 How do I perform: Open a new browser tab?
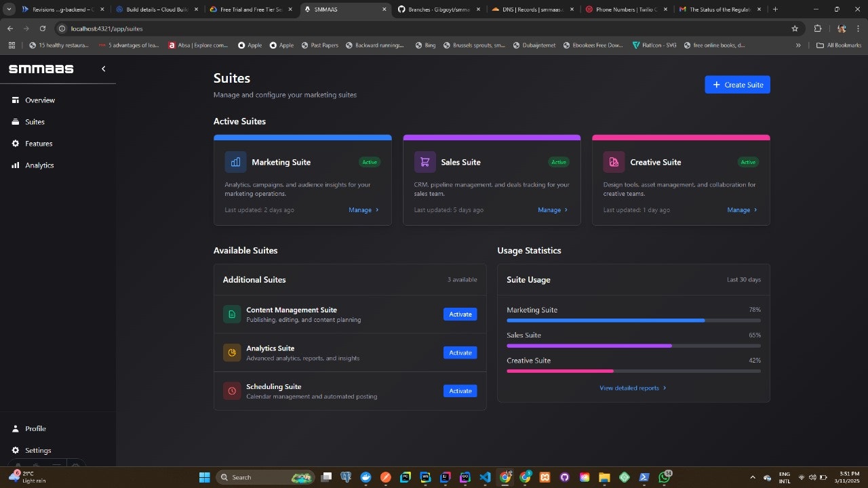[775, 9]
